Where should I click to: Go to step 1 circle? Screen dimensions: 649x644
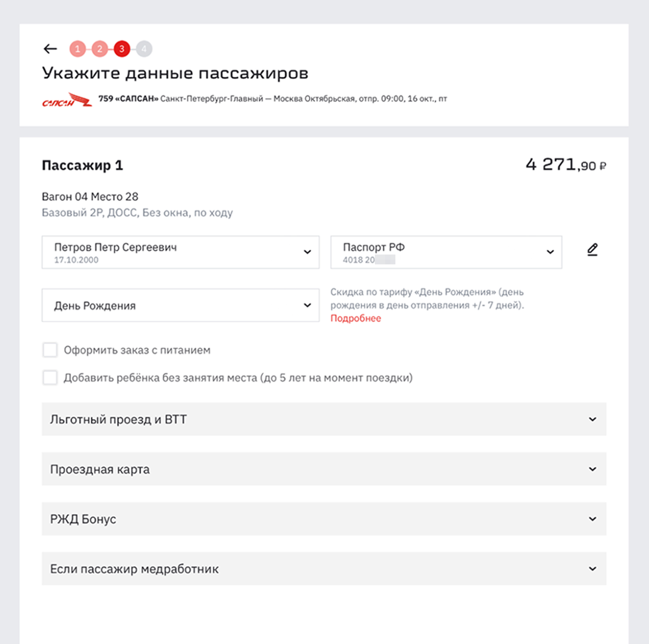pos(78,49)
